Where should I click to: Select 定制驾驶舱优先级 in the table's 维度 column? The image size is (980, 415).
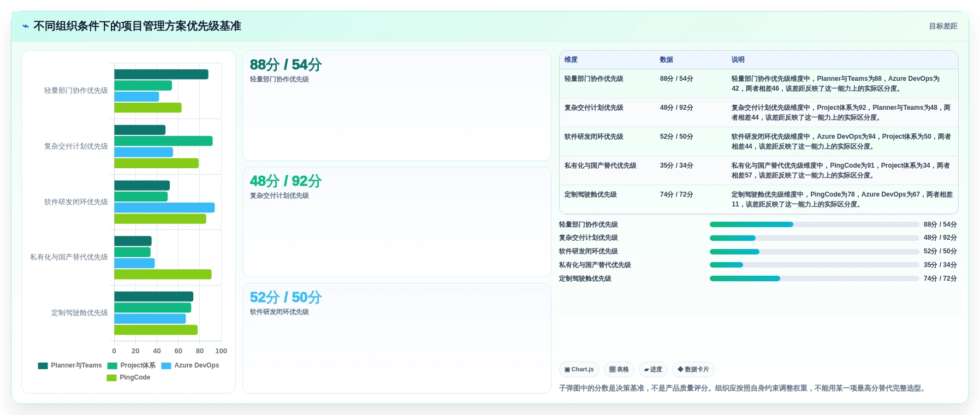coord(591,194)
